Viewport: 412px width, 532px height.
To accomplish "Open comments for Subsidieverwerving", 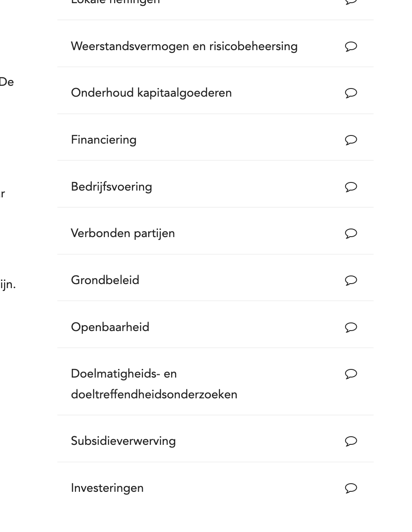I will pos(351,441).
